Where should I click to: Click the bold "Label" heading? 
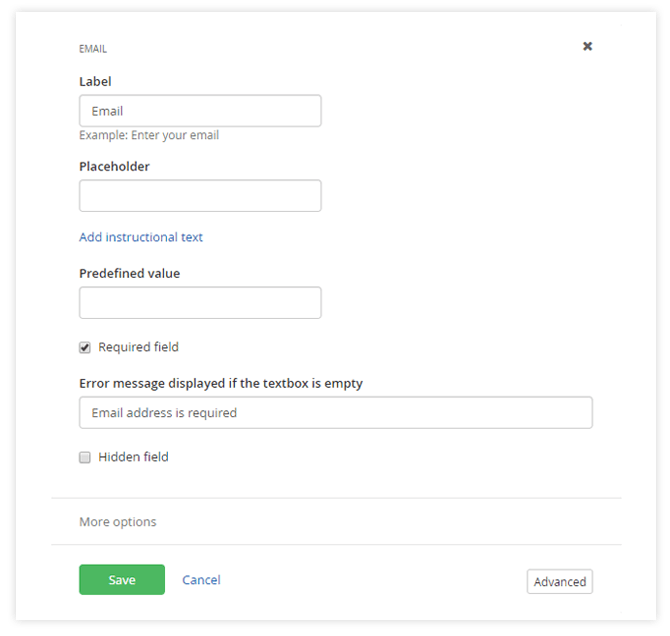tap(95, 81)
